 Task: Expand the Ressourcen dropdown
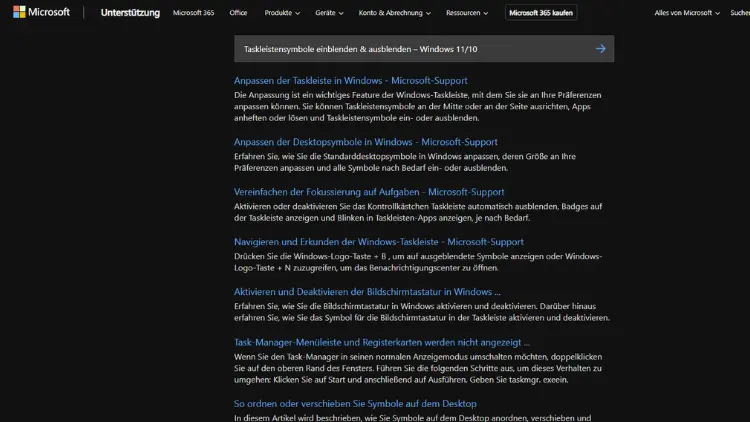point(467,13)
